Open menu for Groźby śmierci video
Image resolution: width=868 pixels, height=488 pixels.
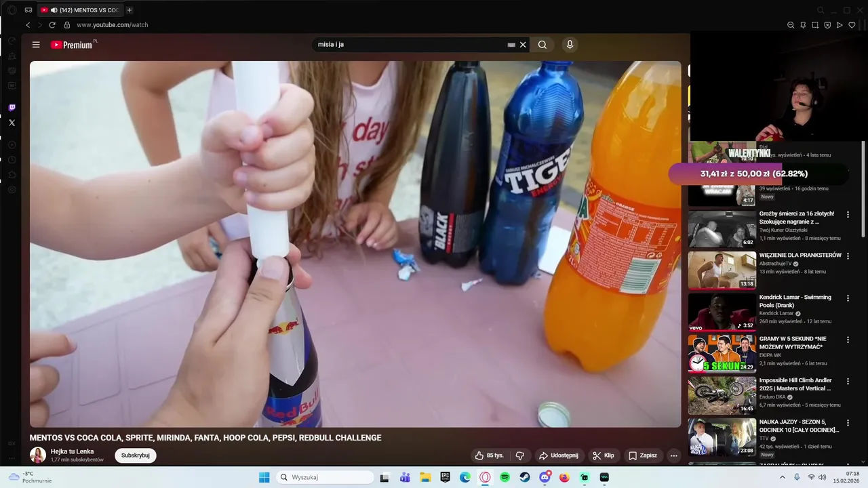[848, 214]
